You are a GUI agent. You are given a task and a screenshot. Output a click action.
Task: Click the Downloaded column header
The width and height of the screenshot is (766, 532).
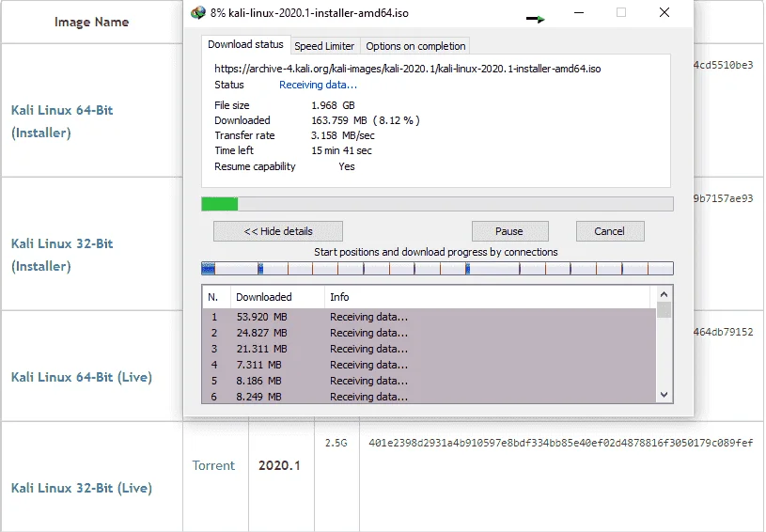(x=277, y=297)
